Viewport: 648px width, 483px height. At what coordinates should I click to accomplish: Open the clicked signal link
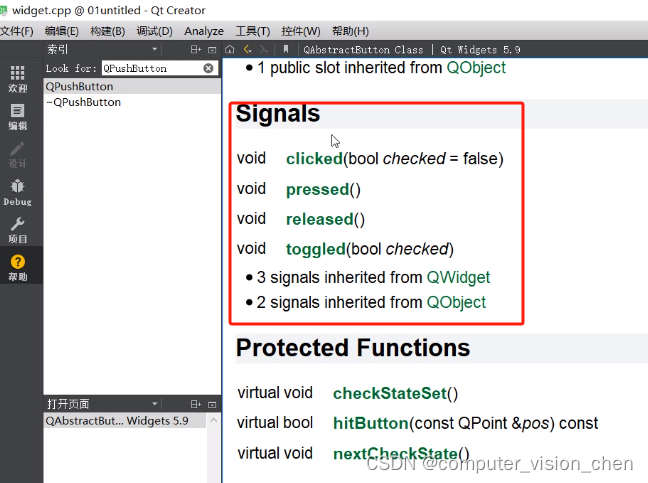click(314, 159)
